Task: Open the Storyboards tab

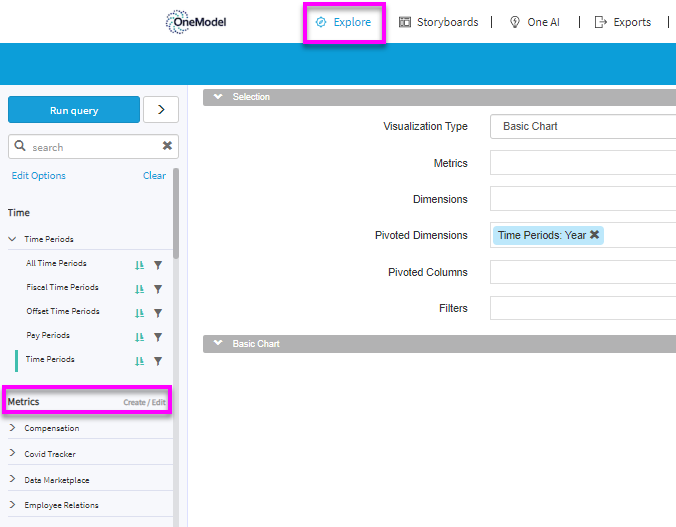Action: (438, 22)
